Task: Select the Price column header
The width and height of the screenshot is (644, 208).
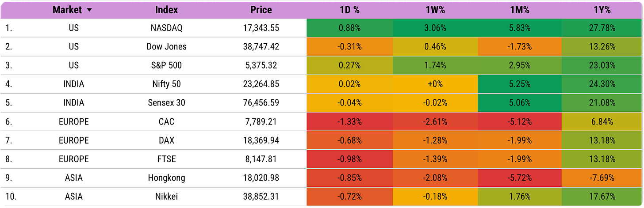Action: tap(261, 10)
